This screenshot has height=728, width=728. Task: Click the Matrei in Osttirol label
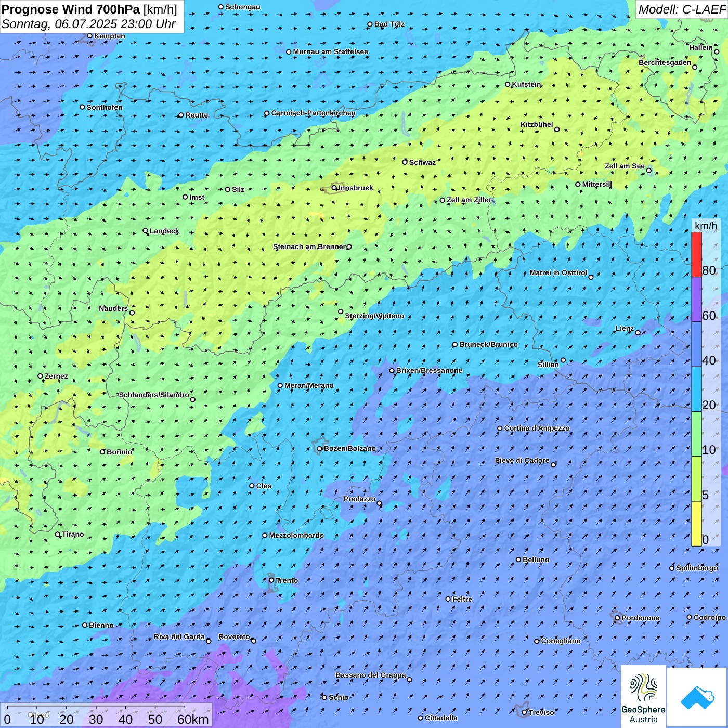tap(558, 272)
